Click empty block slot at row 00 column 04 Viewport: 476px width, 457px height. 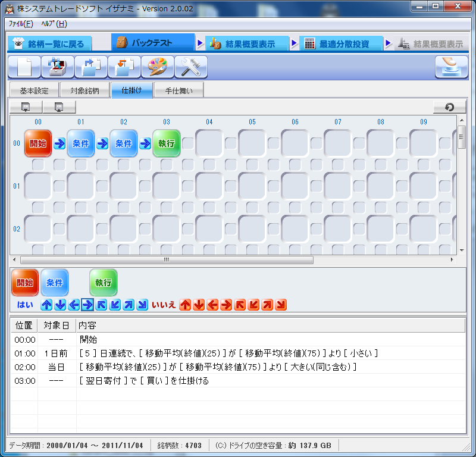point(209,143)
